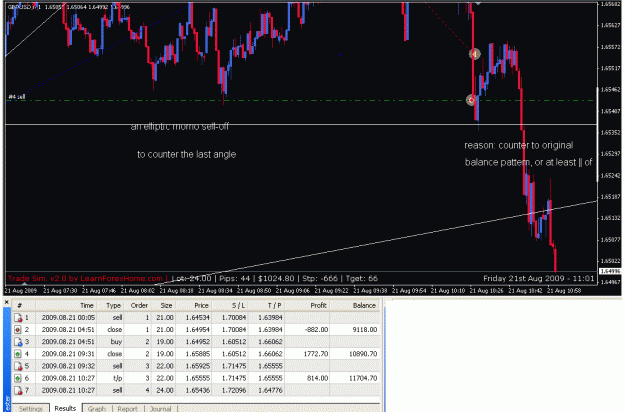Sort by the Price column header
Screen dimensions: 625x412
coord(193,306)
